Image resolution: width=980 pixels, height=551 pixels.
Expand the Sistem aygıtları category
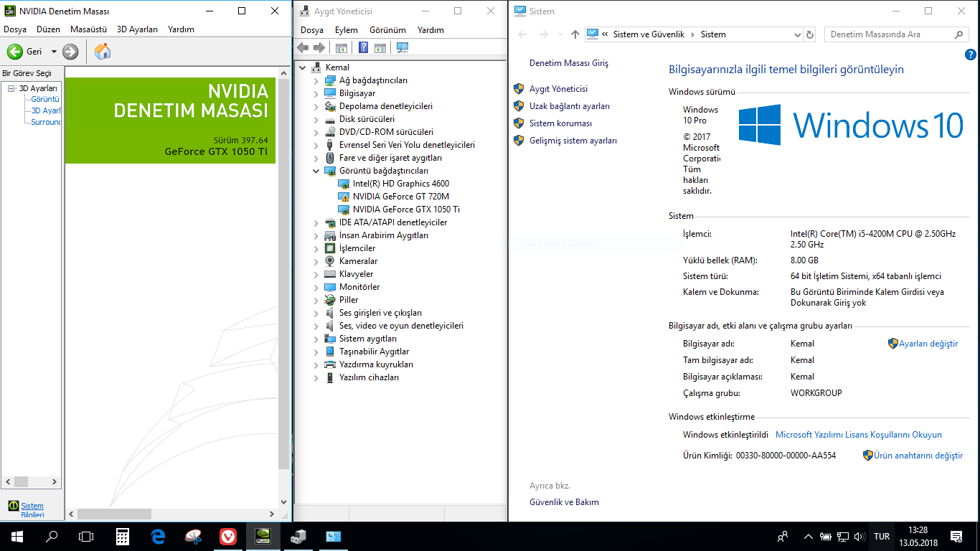click(316, 339)
